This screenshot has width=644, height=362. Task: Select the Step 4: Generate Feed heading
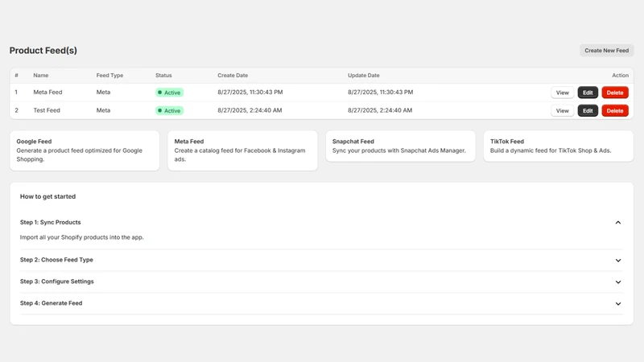coord(51,303)
